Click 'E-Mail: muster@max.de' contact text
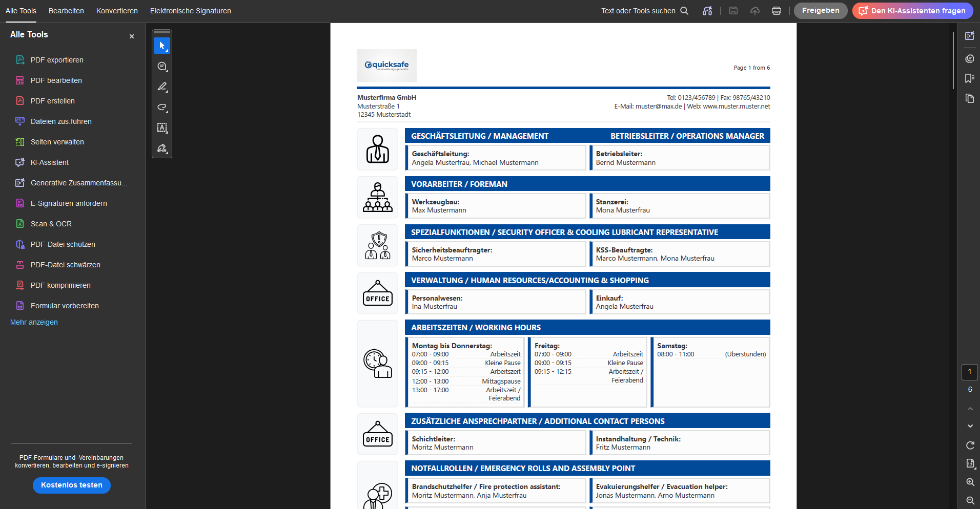Image resolution: width=980 pixels, height=509 pixels. [648, 107]
